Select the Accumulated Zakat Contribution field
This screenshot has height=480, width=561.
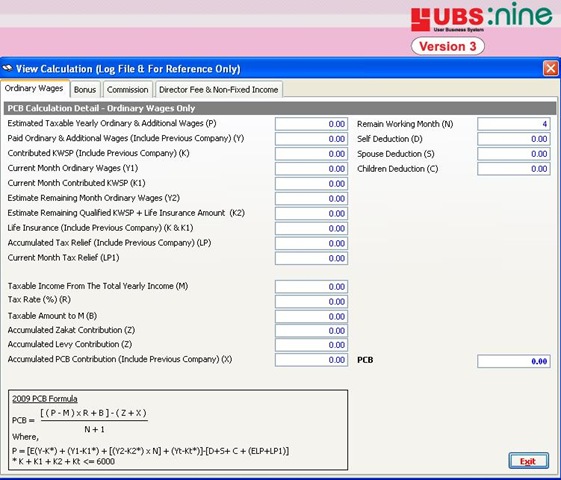311,331
